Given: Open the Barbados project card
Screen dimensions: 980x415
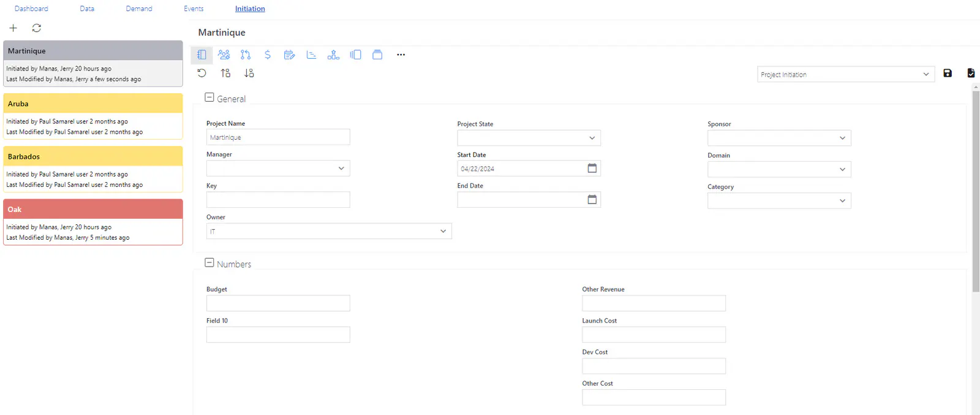Looking at the screenshot, I should (x=93, y=169).
